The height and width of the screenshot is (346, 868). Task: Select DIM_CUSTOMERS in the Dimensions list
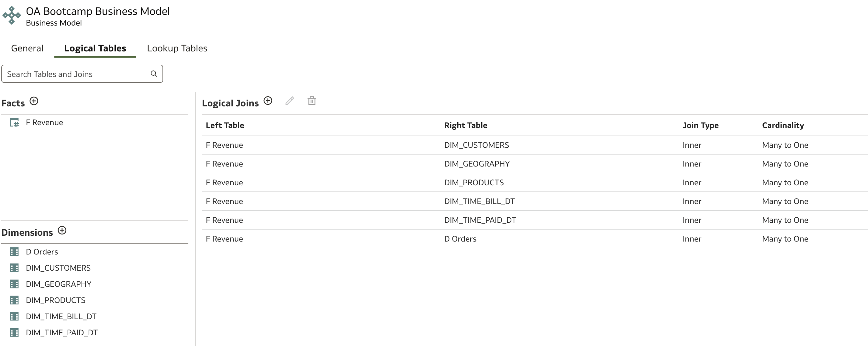click(58, 268)
